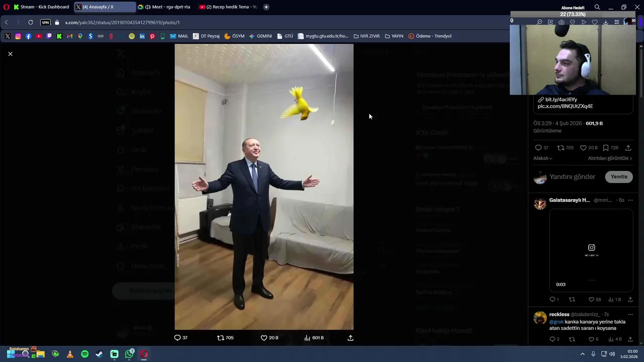Open the clock showing 01:00 in taskbar
644x362 pixels.
click(629, 354)
